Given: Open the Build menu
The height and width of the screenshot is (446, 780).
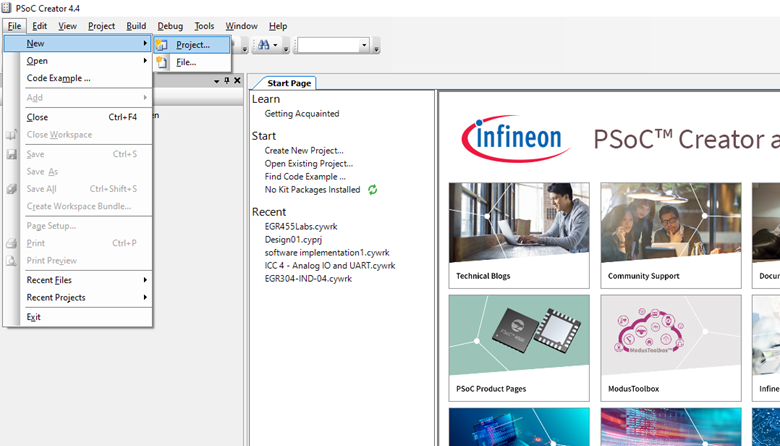Looking at the screenshot, I should click(136, 26).
